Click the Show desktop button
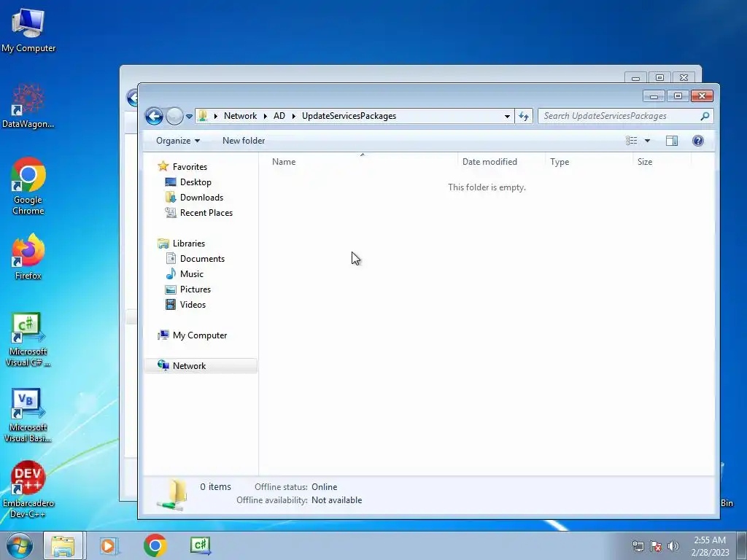 pyautogui.click(x=742, y=546)
